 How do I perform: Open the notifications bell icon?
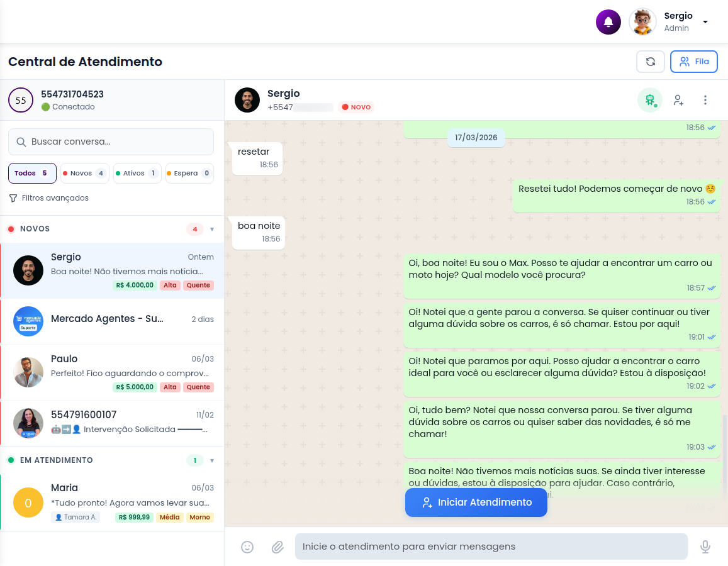608,22
